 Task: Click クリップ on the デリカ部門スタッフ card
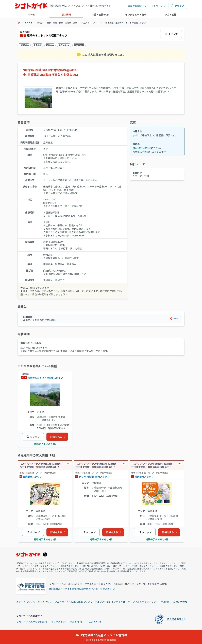pos(89,532)
